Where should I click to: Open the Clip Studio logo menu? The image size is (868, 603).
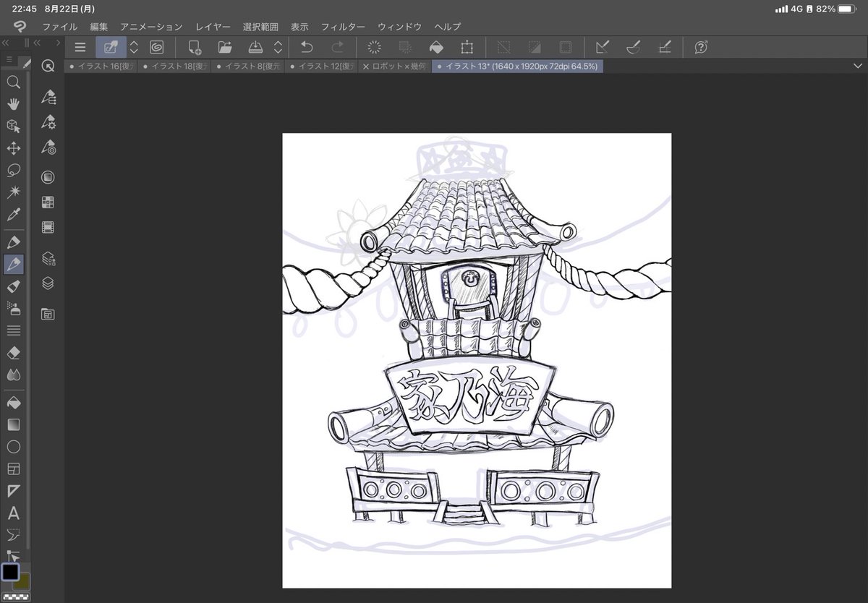(x=20, y=27)
